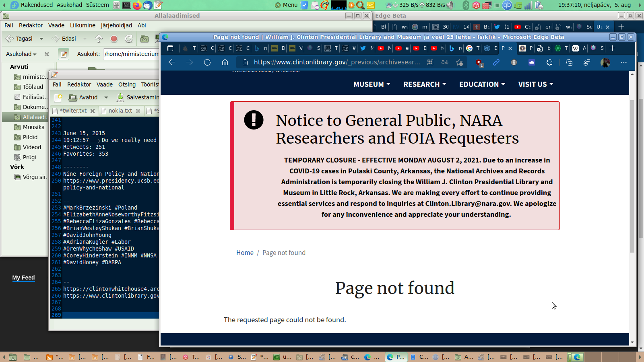Launch the terminal from the top panel

click(x=126, y=5)
